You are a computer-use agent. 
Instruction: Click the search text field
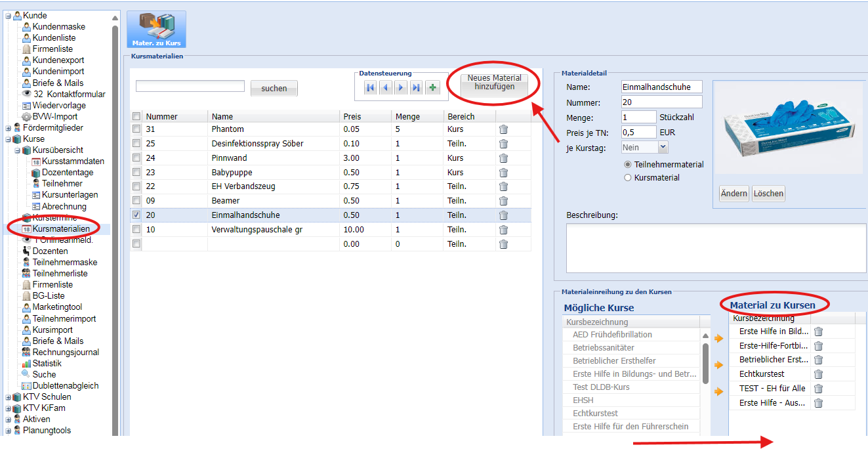pos(190,87)
